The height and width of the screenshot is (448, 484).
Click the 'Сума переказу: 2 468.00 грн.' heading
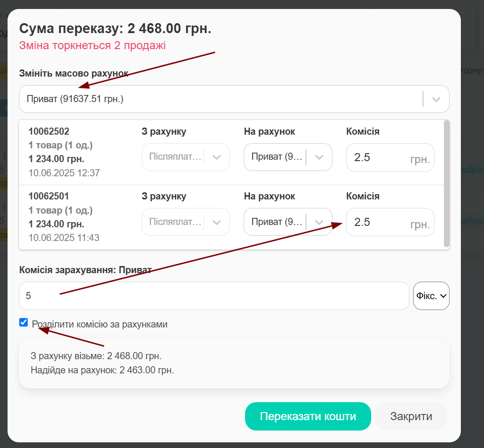[115, 29]
